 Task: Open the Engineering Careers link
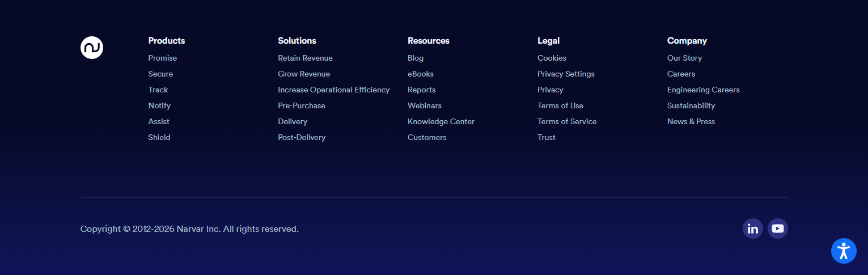pyautogui.click(x=704, y=90)
